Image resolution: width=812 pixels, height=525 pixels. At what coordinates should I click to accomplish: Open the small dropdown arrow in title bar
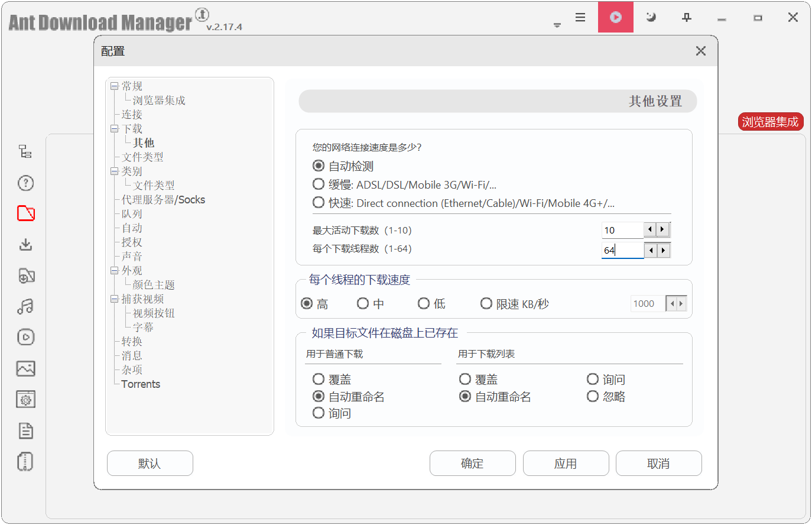click(557, 25)
